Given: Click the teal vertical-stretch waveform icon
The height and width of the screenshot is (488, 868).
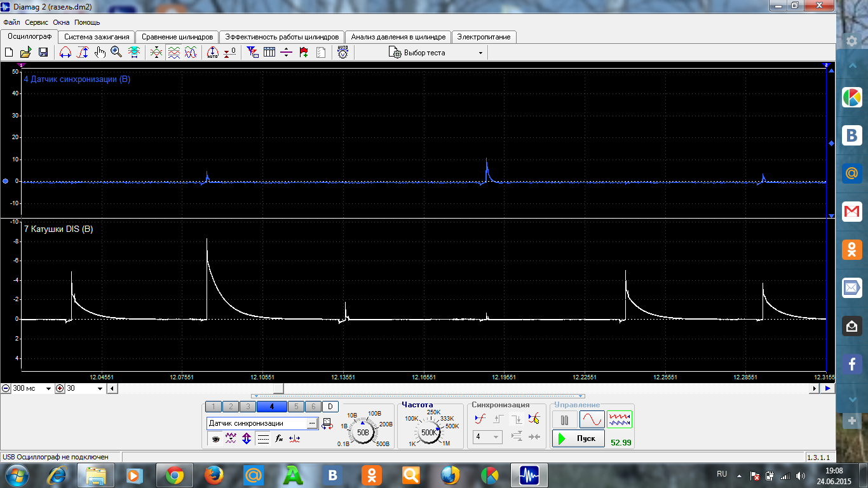Looking at the screenshot, I should coord(134,53).
